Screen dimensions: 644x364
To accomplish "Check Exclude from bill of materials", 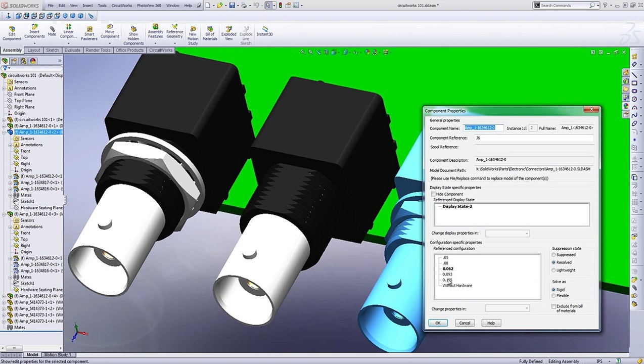I will [x=554, y=306].
